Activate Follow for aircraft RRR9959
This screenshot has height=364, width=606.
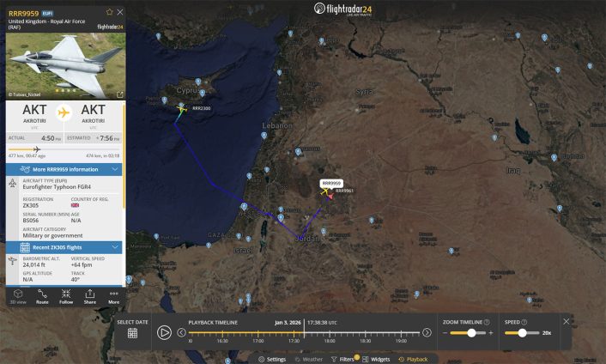[x=66, y=297]
